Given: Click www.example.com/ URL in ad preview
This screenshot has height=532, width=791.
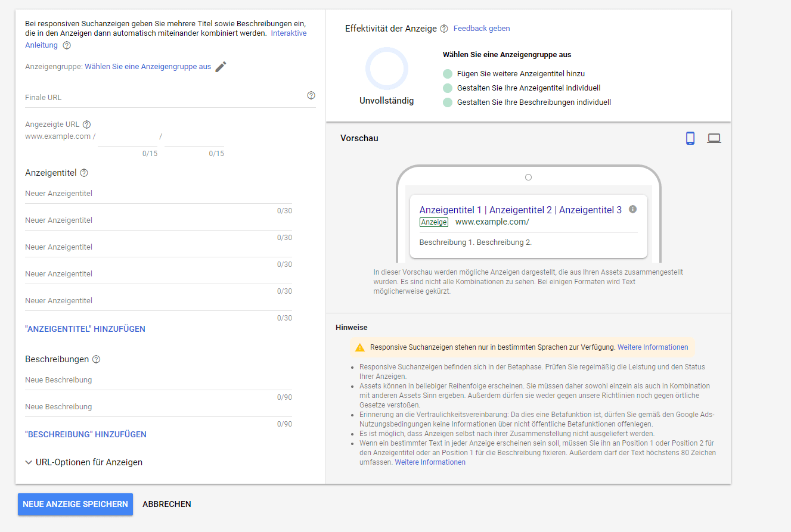Looking at the screenshot, I should [x=492, y=222].
